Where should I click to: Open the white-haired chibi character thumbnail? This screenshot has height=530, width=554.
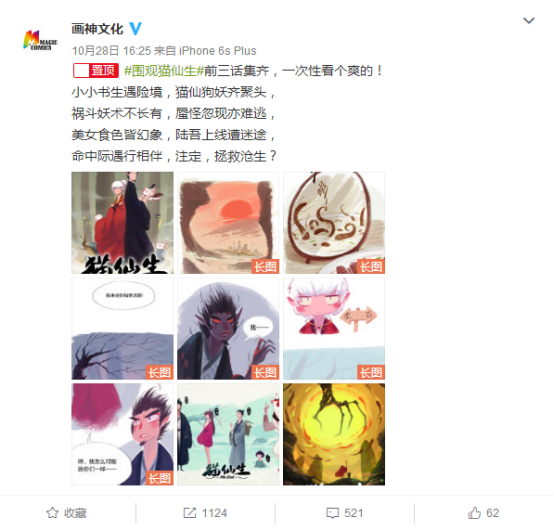(334, 329)
